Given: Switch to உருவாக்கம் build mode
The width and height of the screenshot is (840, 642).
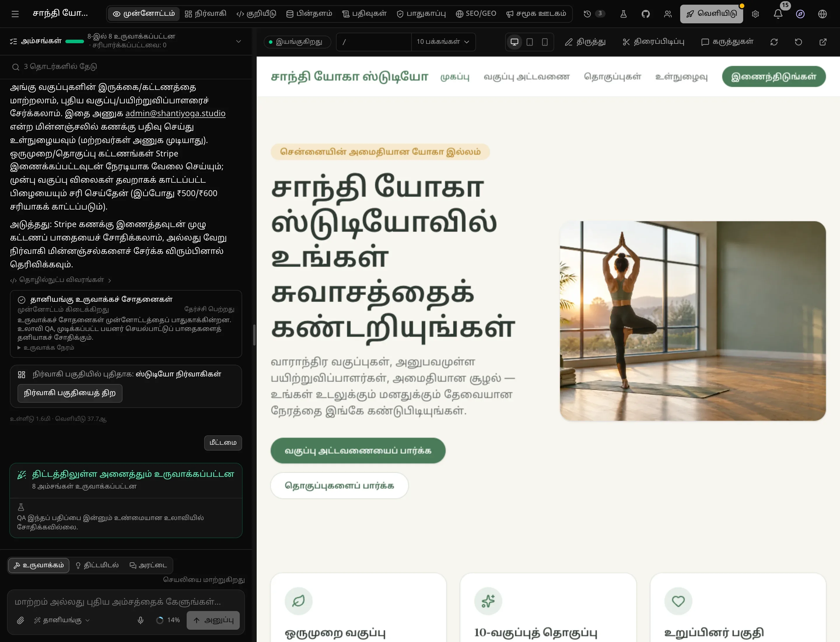Looking at the screenshot, I should click(38, 565).
